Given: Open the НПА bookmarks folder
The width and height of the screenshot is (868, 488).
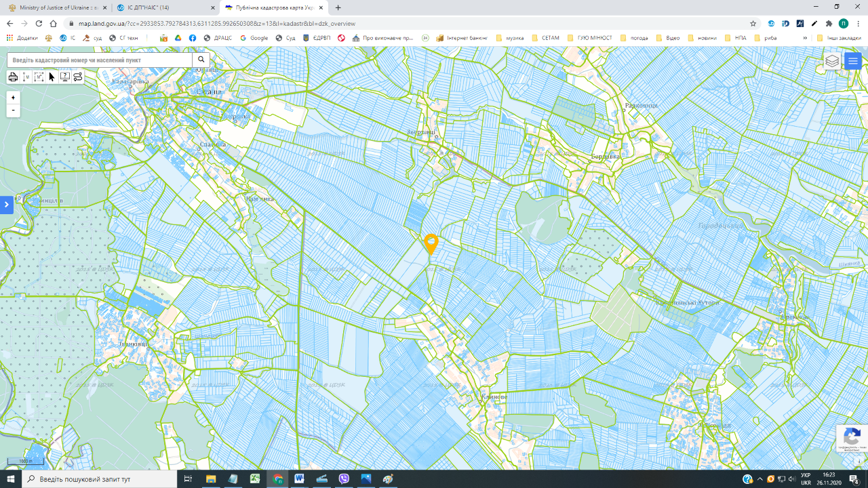Looking at the screenshot, I should tap(736, 38).
